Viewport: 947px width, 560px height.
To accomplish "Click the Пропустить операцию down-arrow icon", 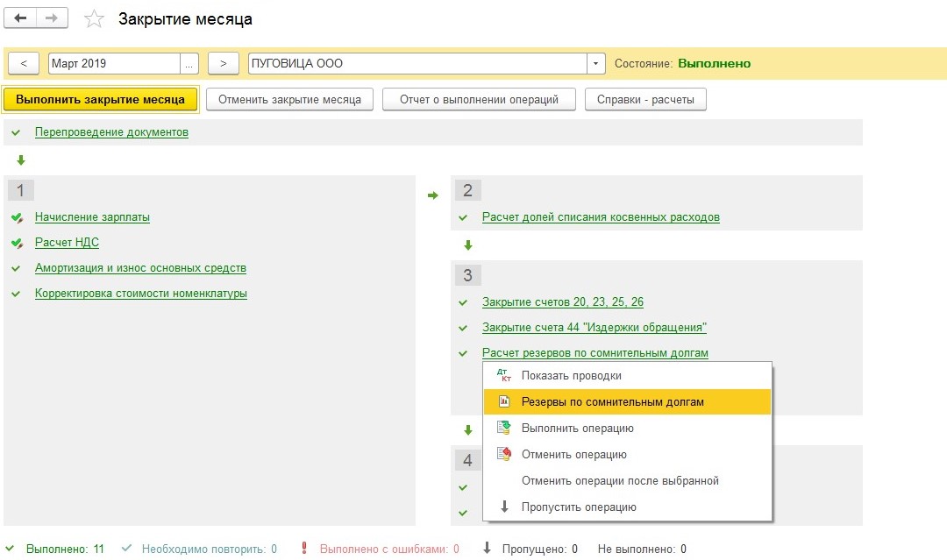I will tap(503, 507).
